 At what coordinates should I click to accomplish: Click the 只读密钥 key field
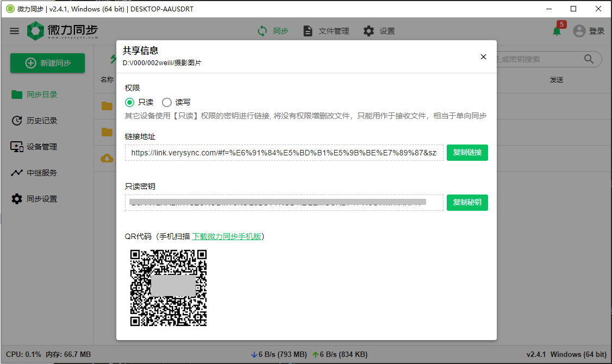point(284,203)
